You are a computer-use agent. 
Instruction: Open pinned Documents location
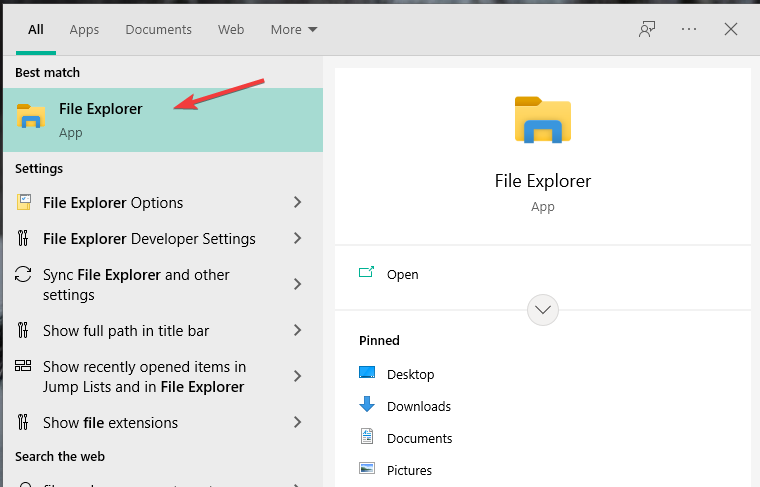(419, 439)
